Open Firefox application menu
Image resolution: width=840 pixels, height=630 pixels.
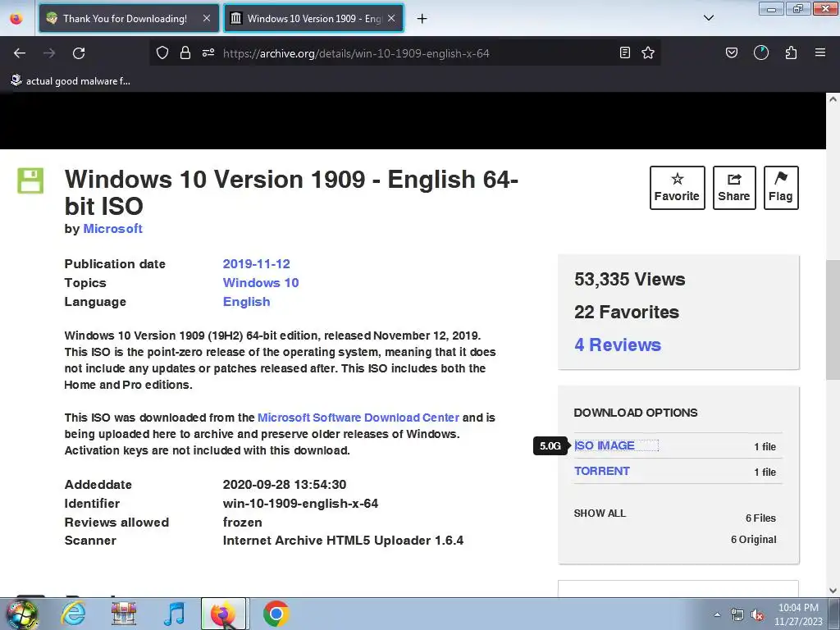tap(820, 52)
